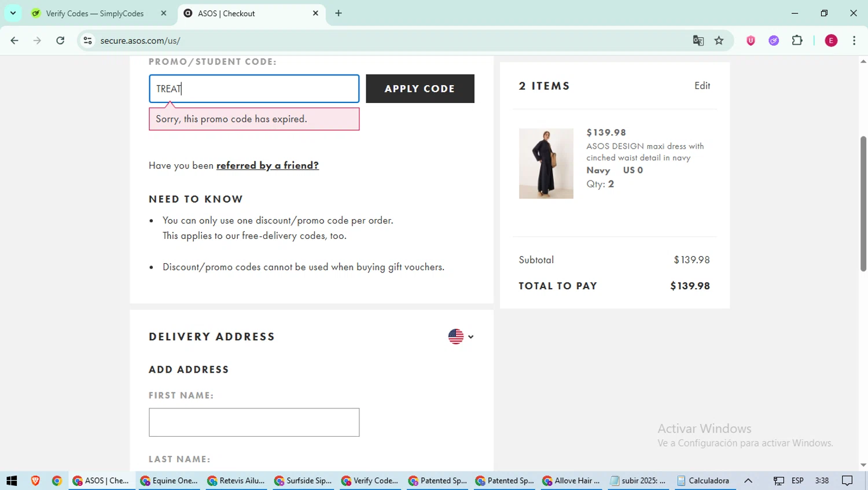Click the browser forward arrow
Viewport: 868px width, 490px height.
point(37,40)
